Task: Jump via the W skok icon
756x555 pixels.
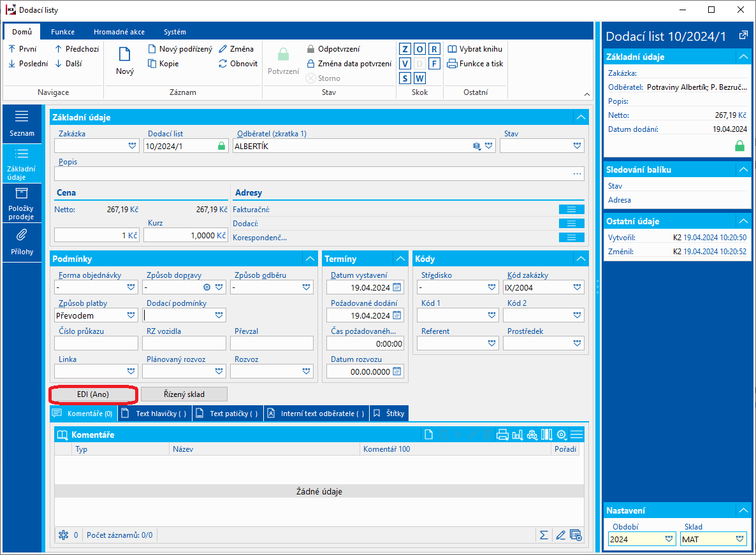Action: [x=420, y=78]
